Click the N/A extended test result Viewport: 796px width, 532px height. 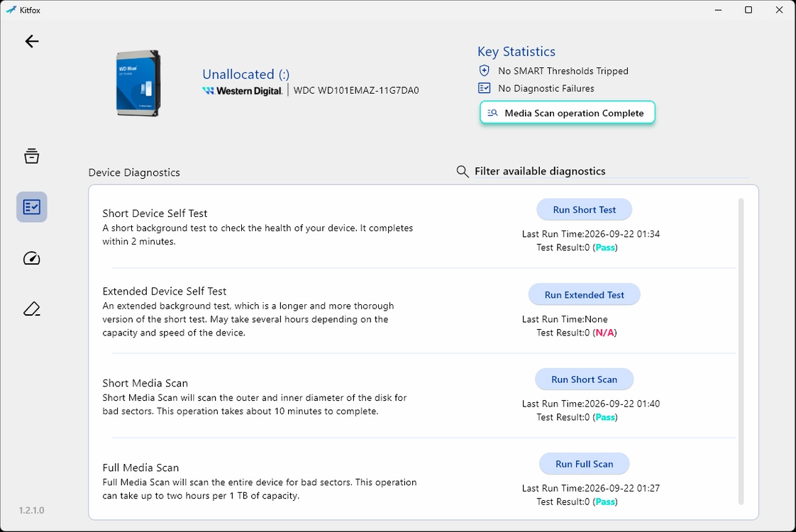tap(605, 333)
